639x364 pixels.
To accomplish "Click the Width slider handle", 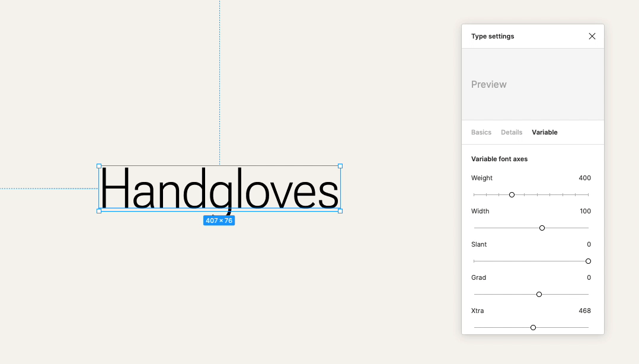I will click(x=542, y=228).
